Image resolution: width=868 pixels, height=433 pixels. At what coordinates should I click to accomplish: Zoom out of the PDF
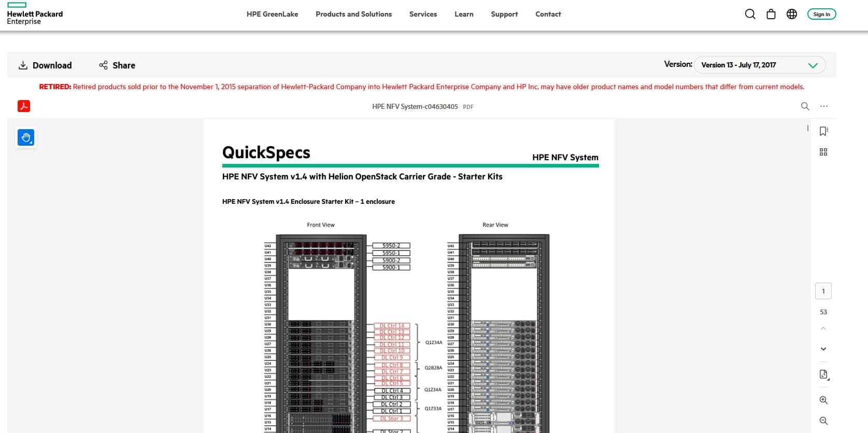click(x=823, y=421)
